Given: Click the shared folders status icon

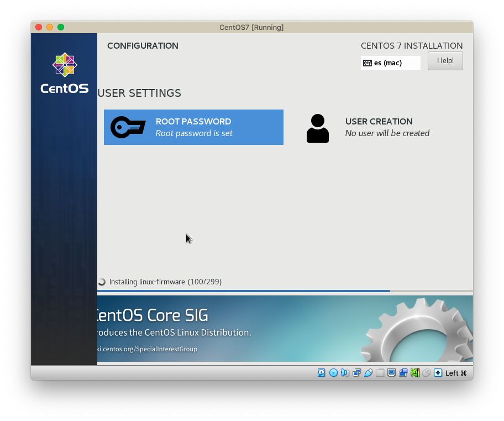Looking at the screenshot, I should (380, 373).
